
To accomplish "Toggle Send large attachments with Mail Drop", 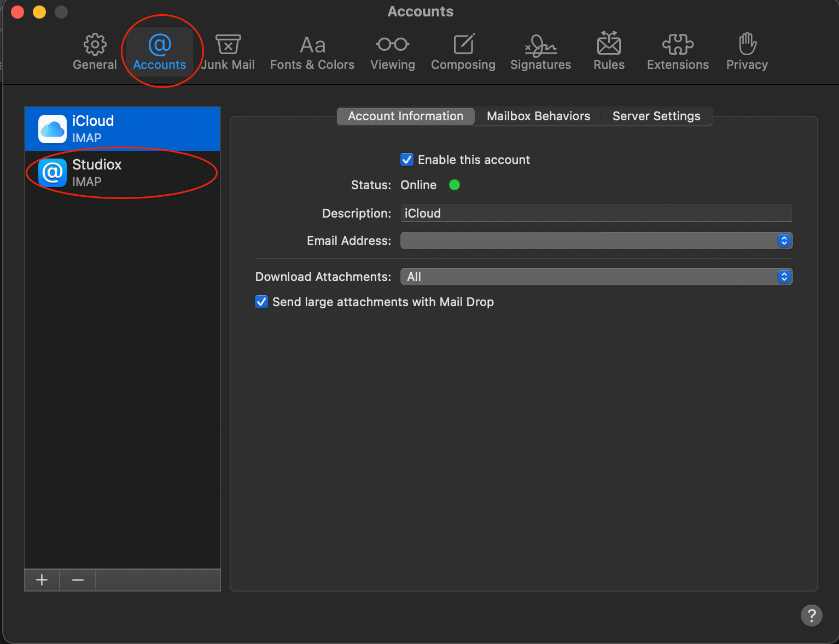I will tap(261, 302).
